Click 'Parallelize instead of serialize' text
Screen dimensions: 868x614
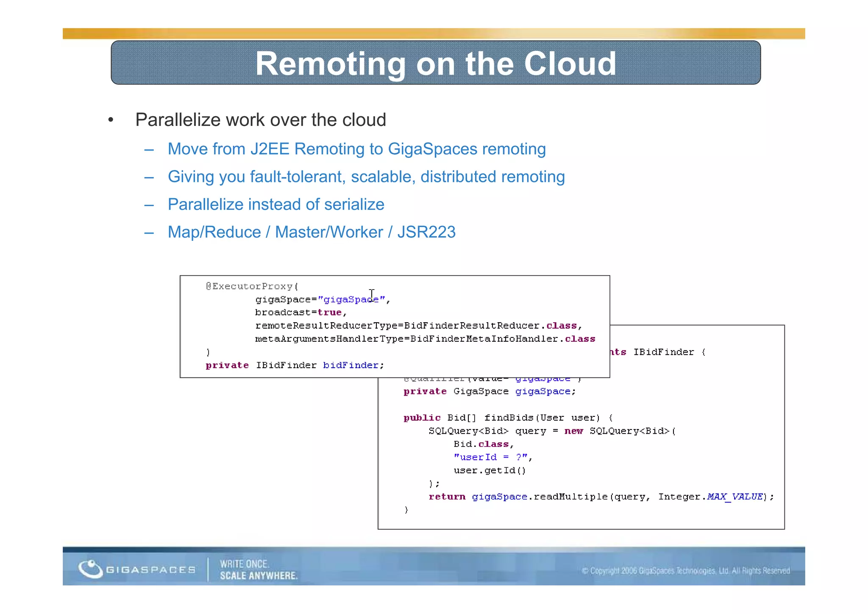click(x=276, y=204)
